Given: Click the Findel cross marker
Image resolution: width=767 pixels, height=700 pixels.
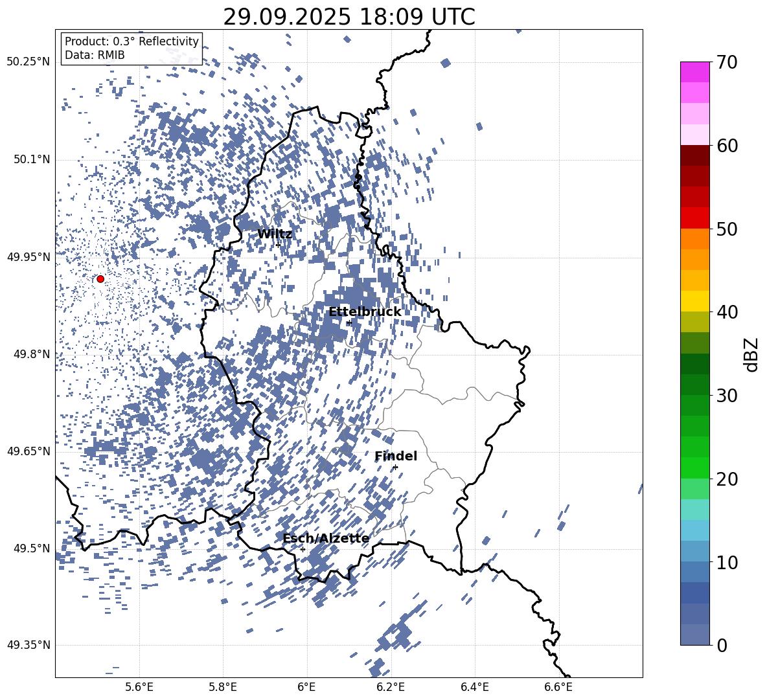Looking at the screenshot, I should (x=395, y=468).
